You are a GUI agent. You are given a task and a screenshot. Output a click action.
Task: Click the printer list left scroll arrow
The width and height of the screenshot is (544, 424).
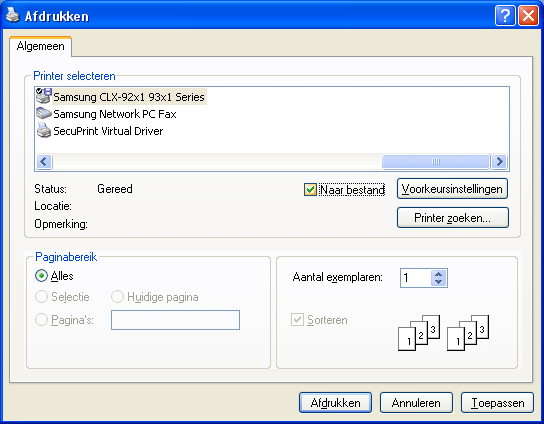coord(44,161)
